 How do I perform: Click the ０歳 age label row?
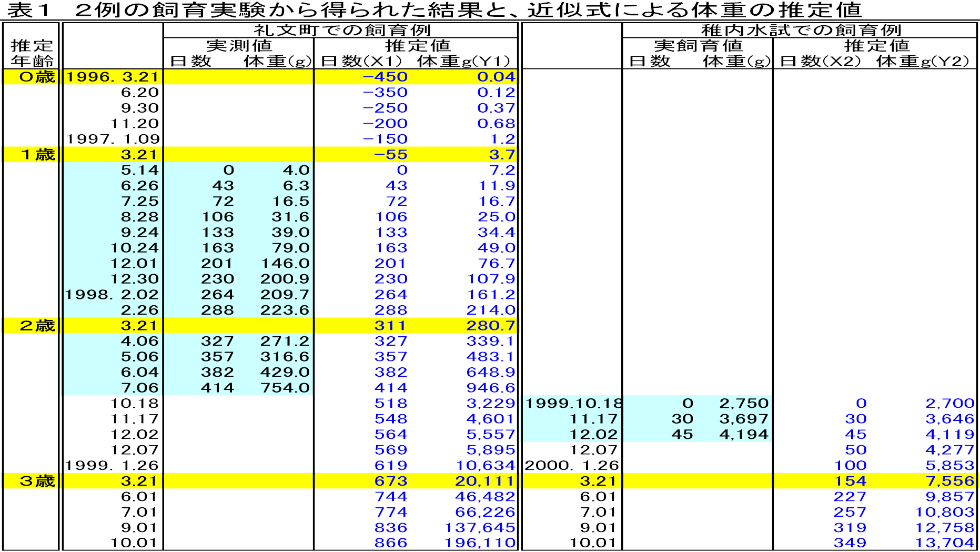(36, 77)
